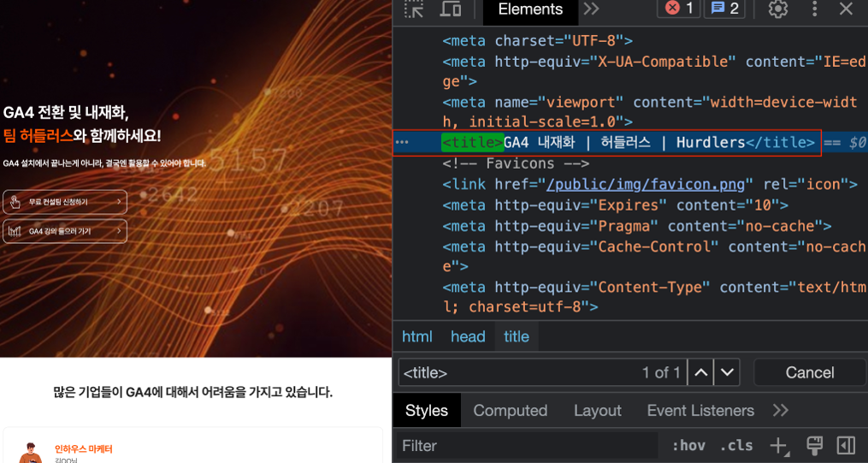
Task: Toggle the device toolbar icon
Action: 450,9
